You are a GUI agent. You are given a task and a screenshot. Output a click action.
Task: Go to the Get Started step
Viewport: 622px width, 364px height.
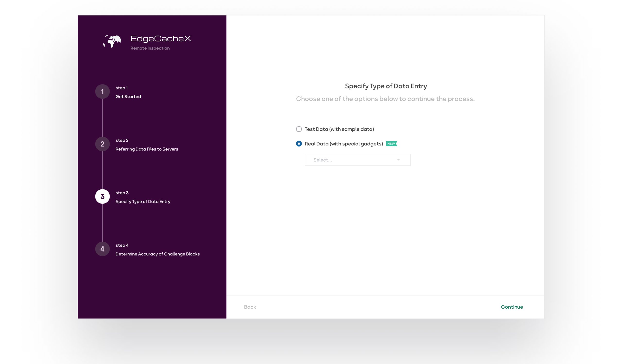(x=128, y=97)
